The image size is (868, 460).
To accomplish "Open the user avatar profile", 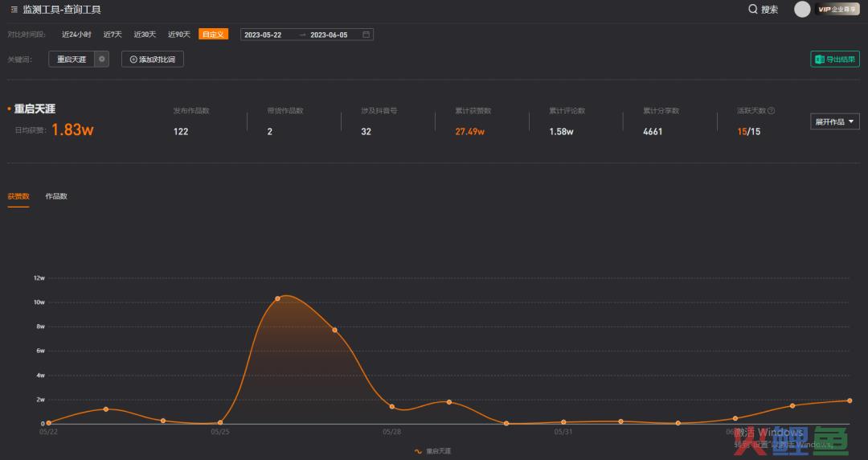I will point(802,10).
